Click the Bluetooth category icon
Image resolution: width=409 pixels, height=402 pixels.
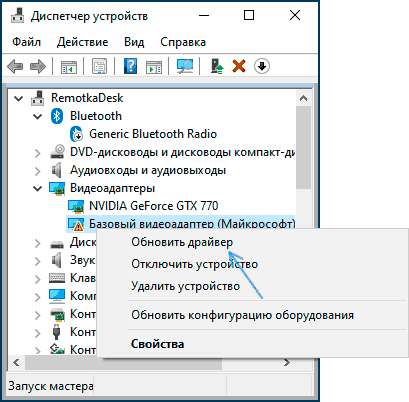(x=57, y=116)
